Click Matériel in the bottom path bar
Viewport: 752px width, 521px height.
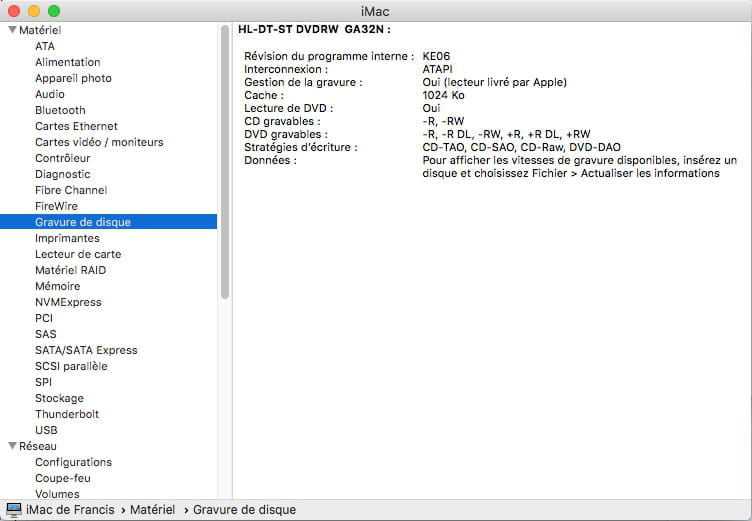pyautogui.click(x=153, y=509)
